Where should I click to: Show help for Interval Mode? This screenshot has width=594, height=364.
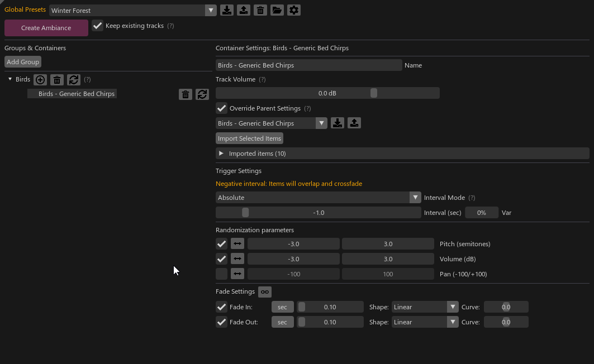472,198
